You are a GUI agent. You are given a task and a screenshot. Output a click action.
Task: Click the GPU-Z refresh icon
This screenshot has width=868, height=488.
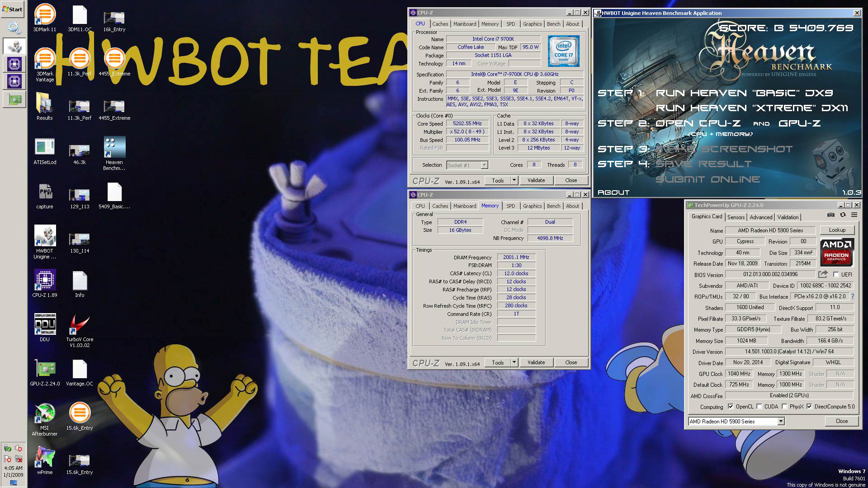(x=843, y=215)
